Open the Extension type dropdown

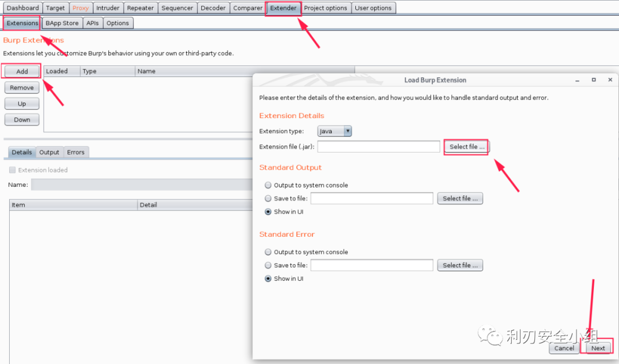tap(334, 131)
